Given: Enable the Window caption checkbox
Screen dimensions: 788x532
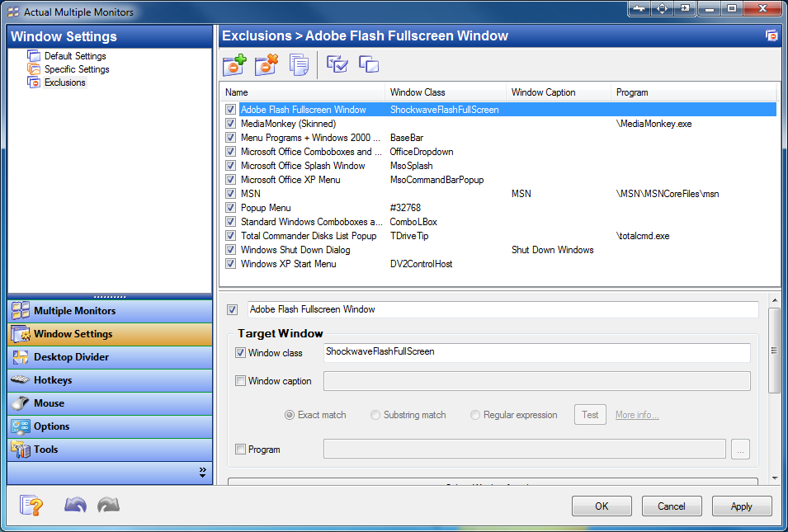Looking at the screenshot, I should pos(241,381).
